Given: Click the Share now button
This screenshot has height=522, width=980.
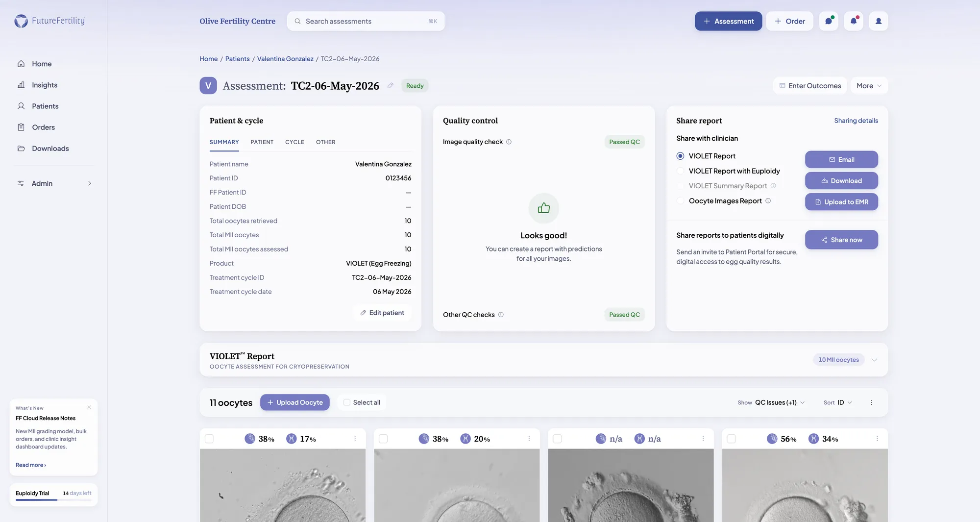Looking at the screenshot, I should 841,240.
